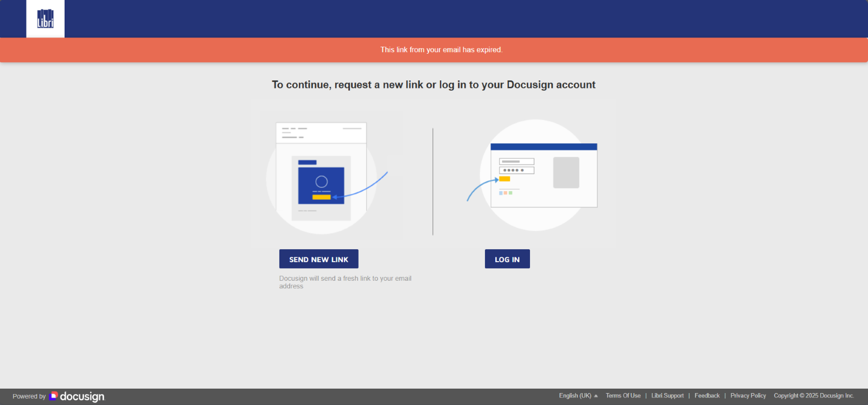868x405 pixels.
Task: Click the 'Docusign will send a fresh link' helper text
Action: coord(346,282)
